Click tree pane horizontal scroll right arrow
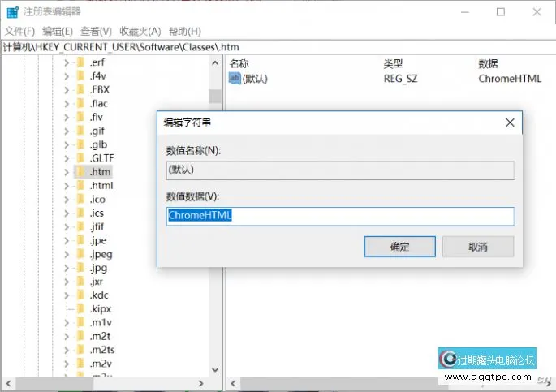This screenshot has width=556, height=392. tap(200, 384)
